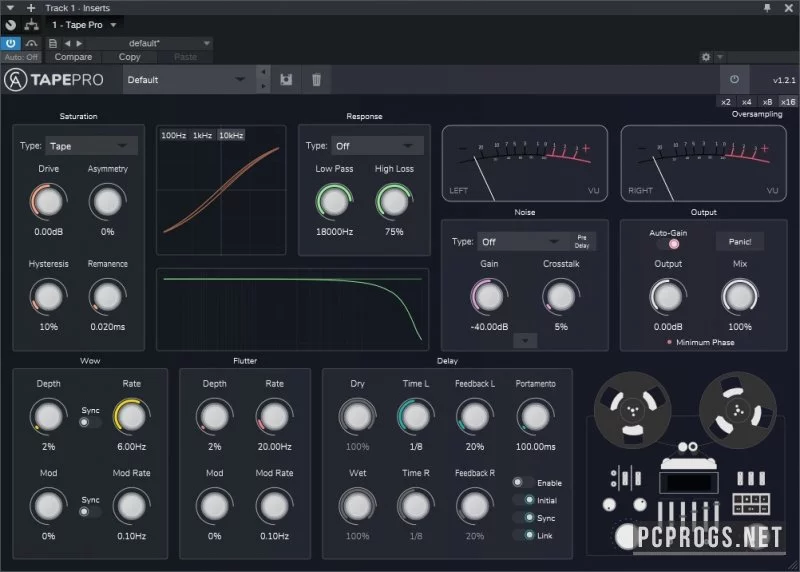Select the 100Hz frequency tab
The width and height of the screenshot is (800, 572).
(x=173, y=135)
